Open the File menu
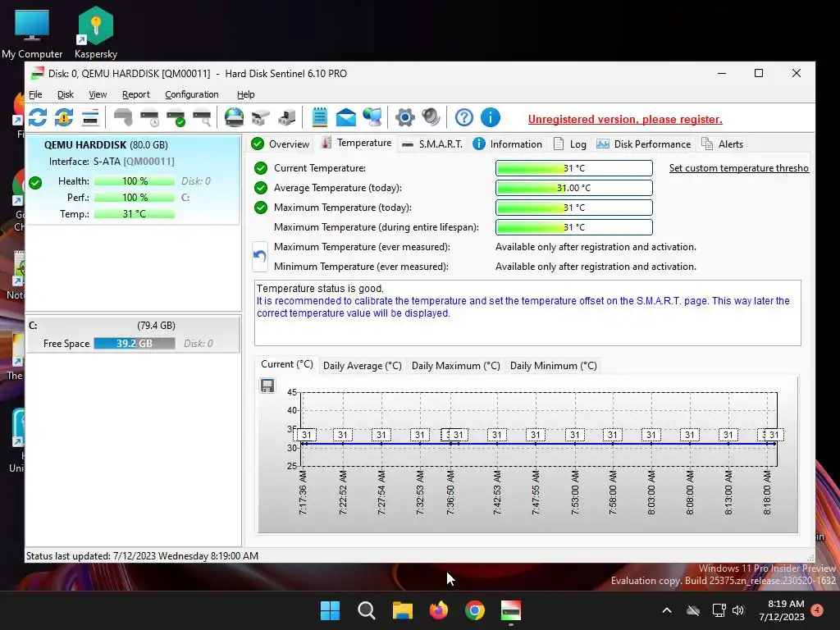 click(x=35, y=94)
